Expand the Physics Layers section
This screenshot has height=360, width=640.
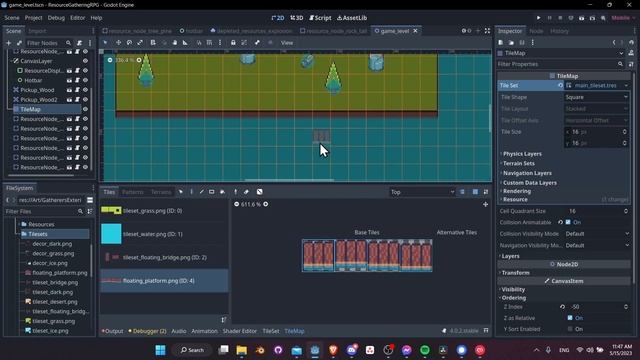click(x=522, y=154)
